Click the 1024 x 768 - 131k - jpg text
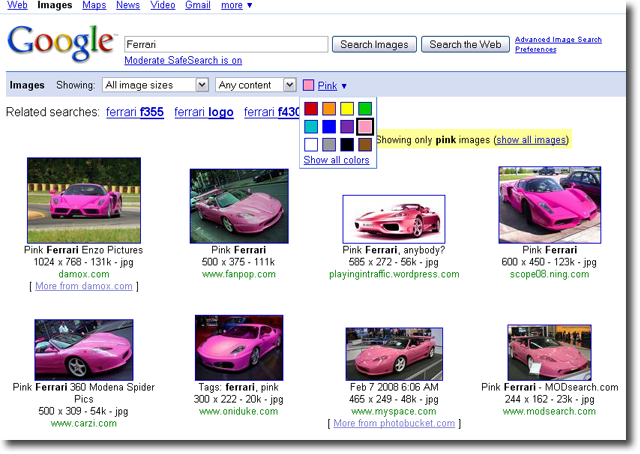Image resolution: width=640 pixels, height=454 pixels. pos(84,262)
